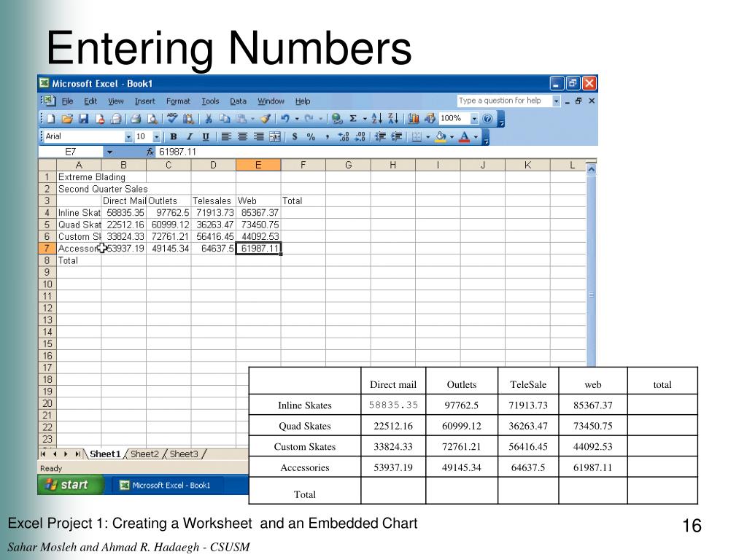This screenshot has width=747, height=560.
Task: Sort descending Z to A
Action: point(393,119)
